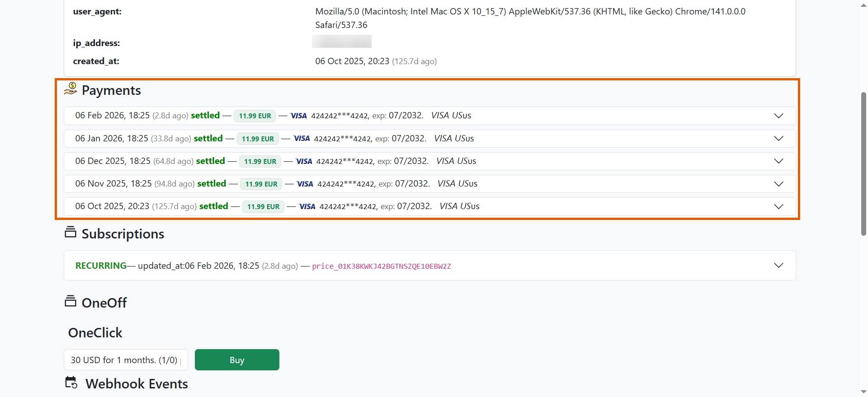Click the created_at field label
The width and height of the screenshot is (868, 397).
[x=96, y=61]
